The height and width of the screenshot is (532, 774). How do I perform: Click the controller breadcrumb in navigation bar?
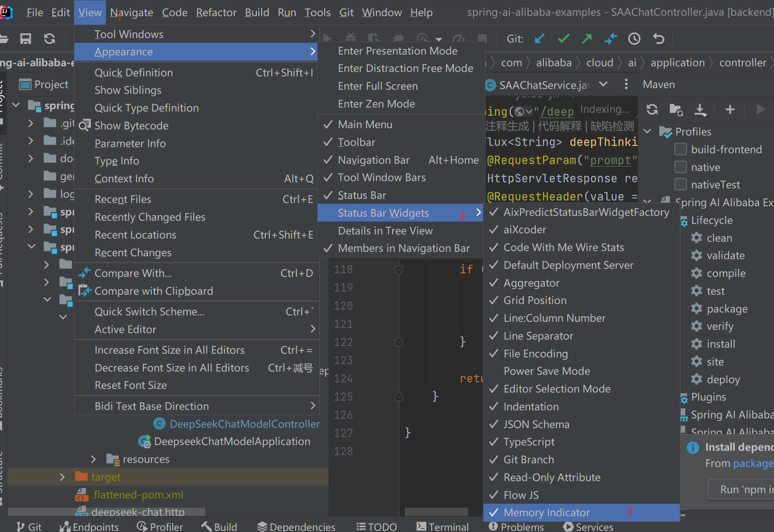(x=742, y=63)
